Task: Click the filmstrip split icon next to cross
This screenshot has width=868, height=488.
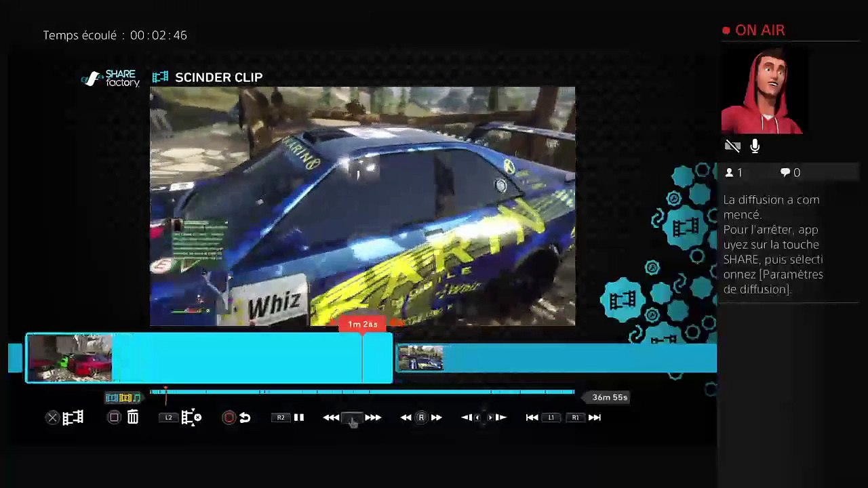Action: click(73, 418)
